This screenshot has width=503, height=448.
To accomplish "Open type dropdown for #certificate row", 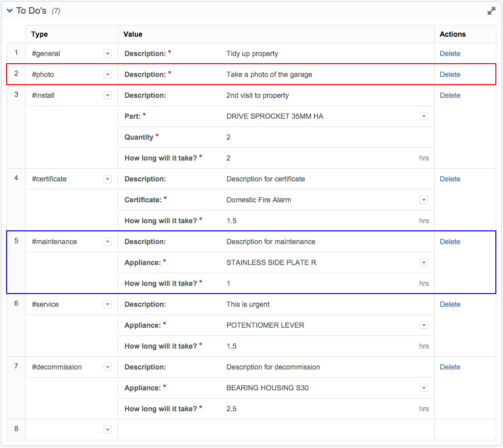I will point(108,179).
